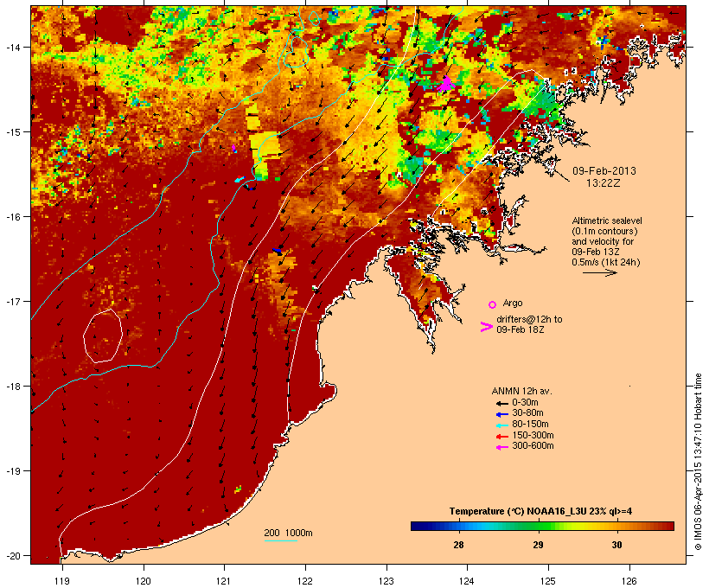Click the '0.5m/s (1kt 24h)' label

click(x=606, y=262)
